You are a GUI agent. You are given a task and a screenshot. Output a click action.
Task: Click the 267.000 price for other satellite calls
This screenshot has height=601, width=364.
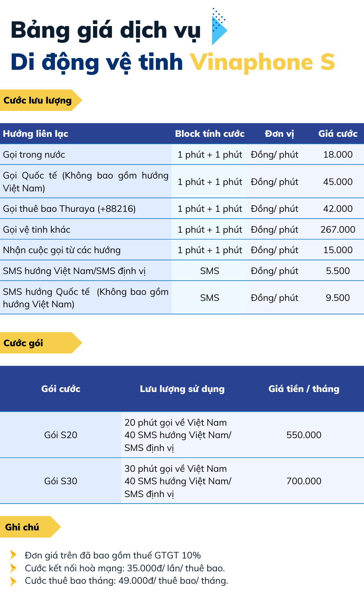coord(338,229)
